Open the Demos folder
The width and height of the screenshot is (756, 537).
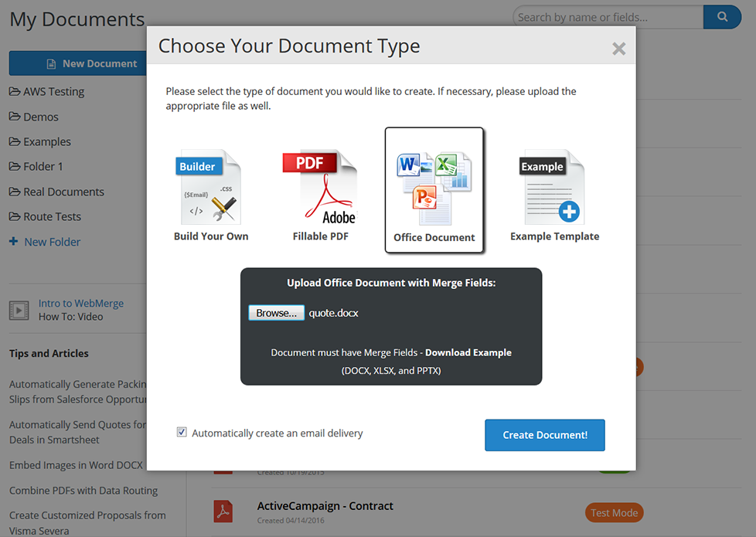[40, 117]
